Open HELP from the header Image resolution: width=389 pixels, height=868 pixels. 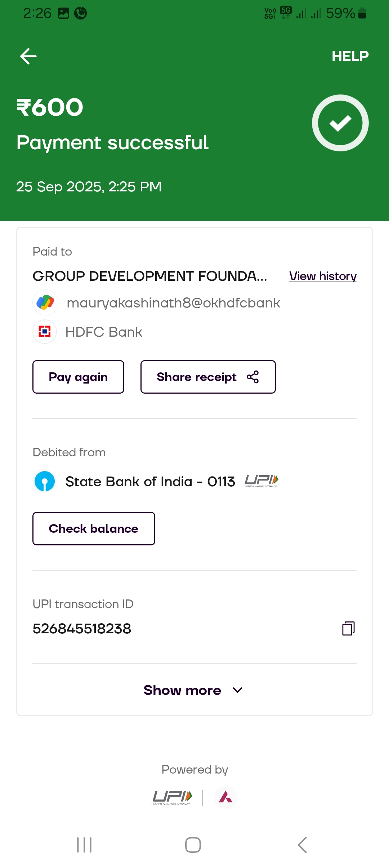pyautogui.click(x=350, y=56)
